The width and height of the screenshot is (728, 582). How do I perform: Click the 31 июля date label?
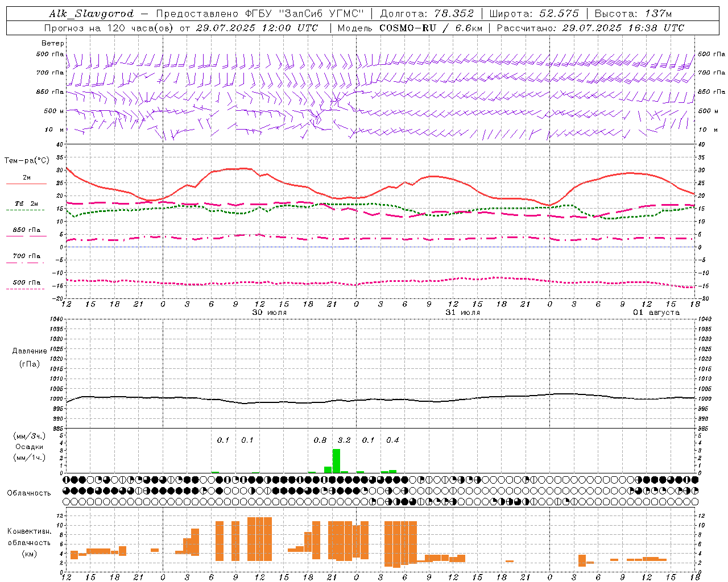point(462,313)
